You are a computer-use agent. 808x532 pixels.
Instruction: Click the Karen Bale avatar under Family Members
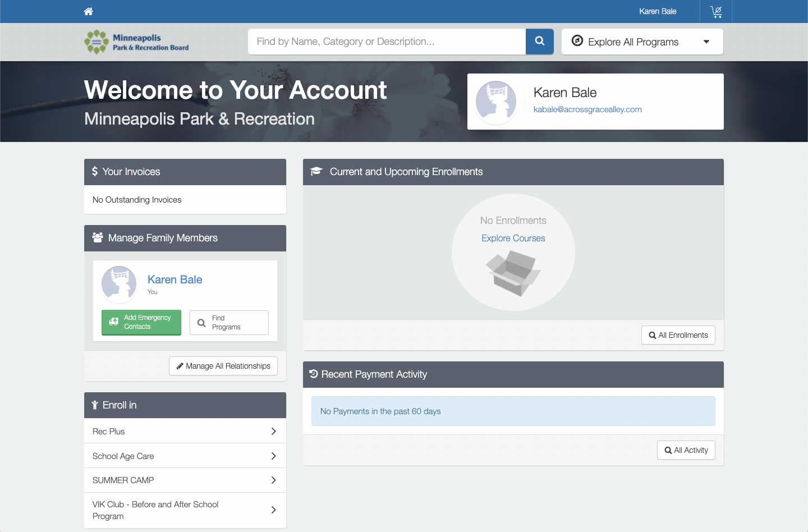pos(119,283)
